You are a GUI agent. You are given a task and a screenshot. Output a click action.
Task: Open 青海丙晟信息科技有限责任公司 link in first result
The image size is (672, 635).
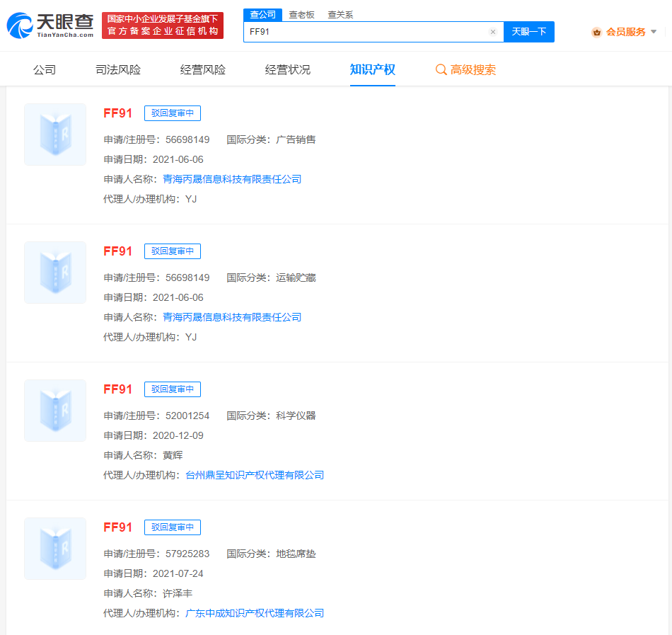(232, 179)
